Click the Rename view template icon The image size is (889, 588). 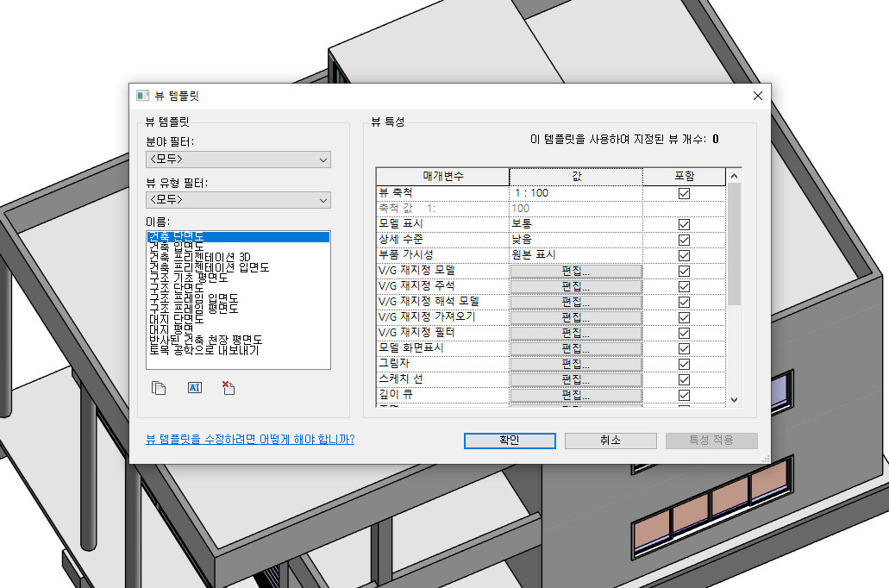click(195, 388)
